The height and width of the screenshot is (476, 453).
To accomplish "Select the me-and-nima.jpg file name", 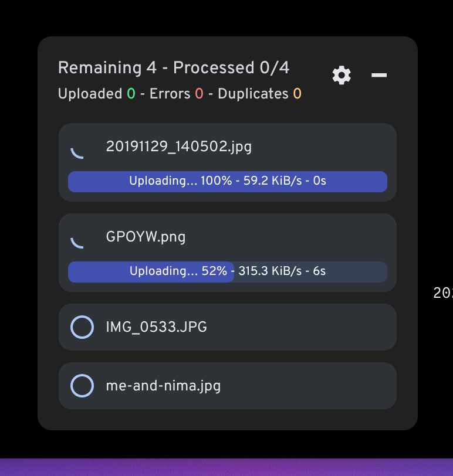I will click(x=163, y=386).
